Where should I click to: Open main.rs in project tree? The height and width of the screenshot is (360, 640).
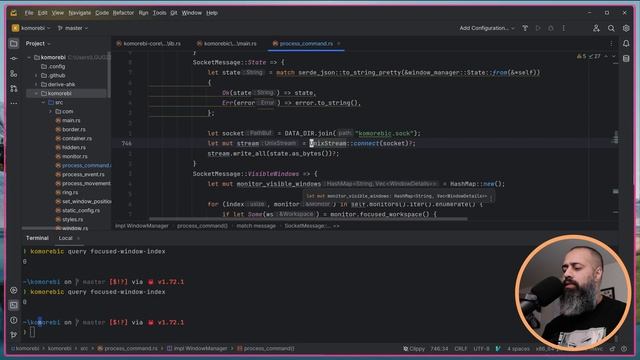coord(68,120)
